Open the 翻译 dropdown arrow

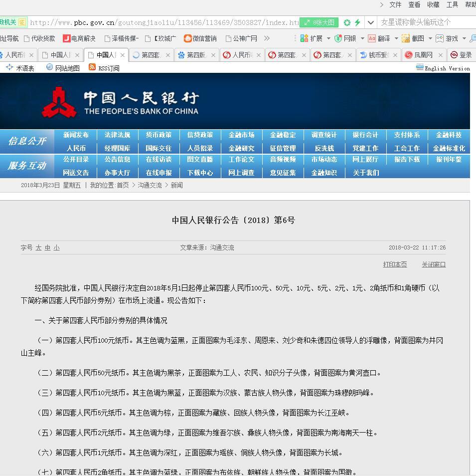396,38
